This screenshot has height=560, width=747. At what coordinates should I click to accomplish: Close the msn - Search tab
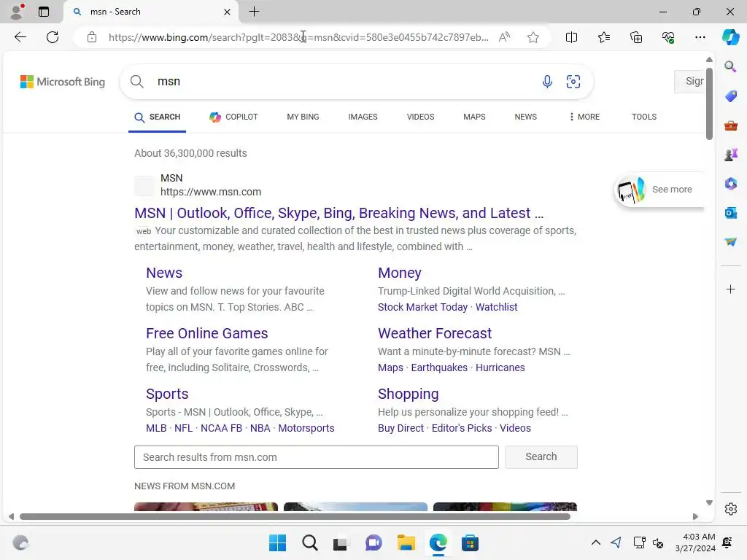point(228,12)
